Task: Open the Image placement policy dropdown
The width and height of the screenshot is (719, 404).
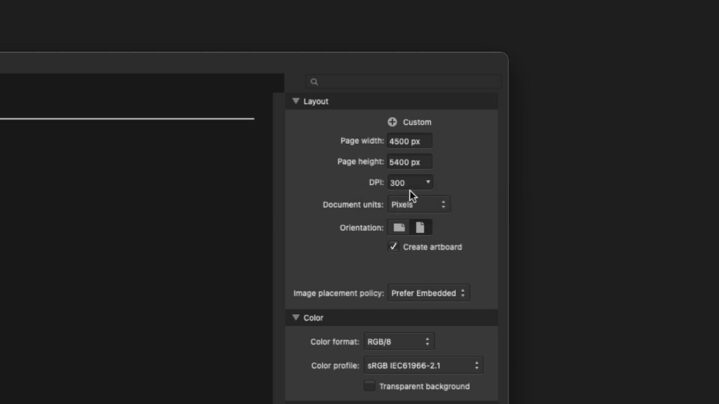Action: coord(429,293)
